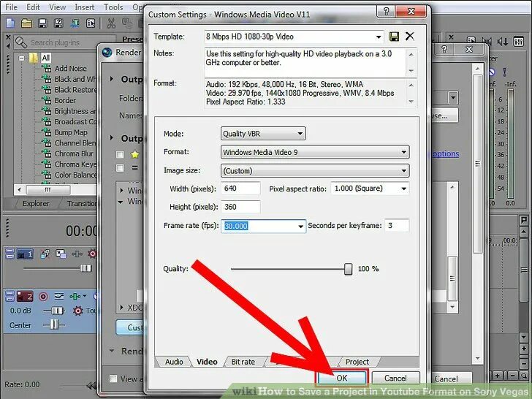Collapse the All plug-ins folder tree

click(22, 58)
